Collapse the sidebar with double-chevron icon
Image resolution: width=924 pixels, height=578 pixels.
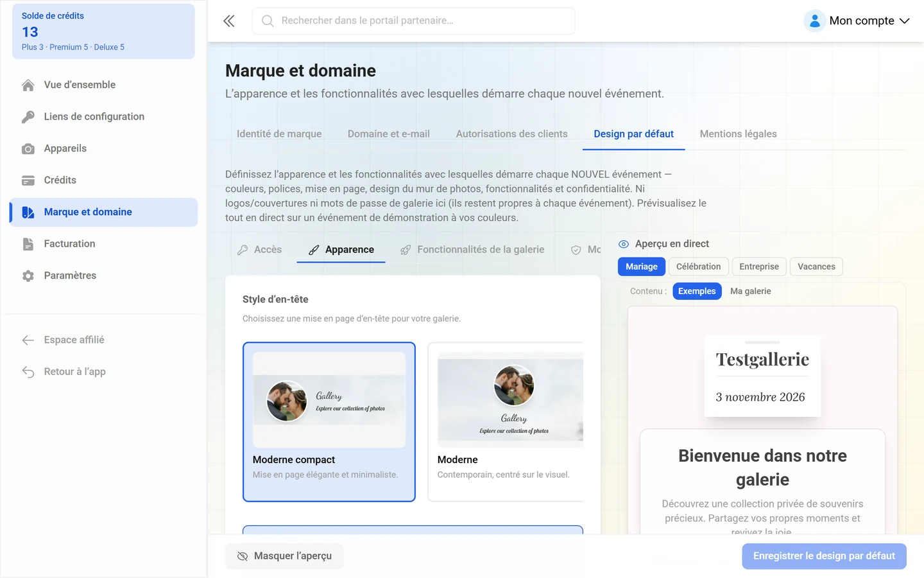tap(229, 21)
